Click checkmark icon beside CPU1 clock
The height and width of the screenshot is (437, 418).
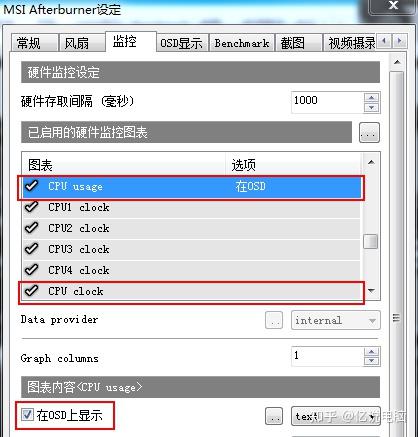(32, 207)
